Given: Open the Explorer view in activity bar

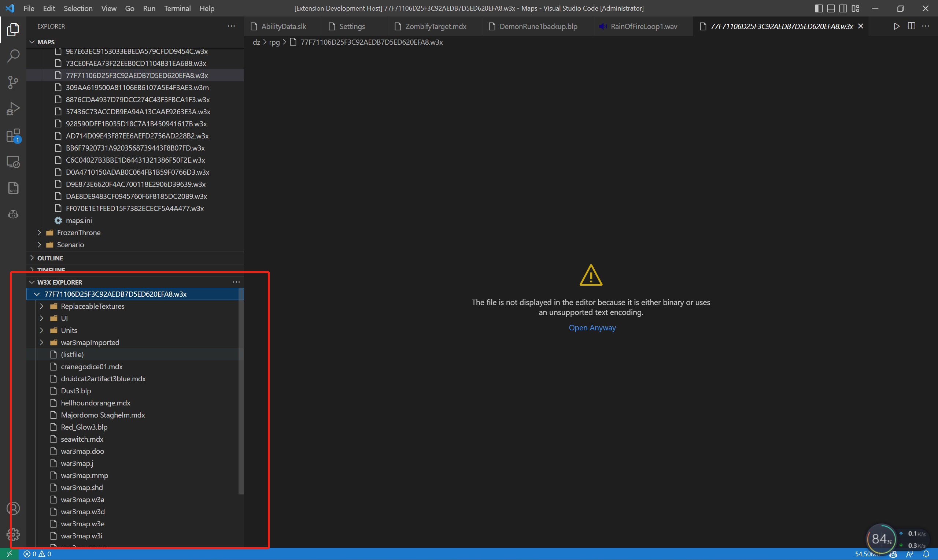Looking at the screenshot, I should (13, 29).
